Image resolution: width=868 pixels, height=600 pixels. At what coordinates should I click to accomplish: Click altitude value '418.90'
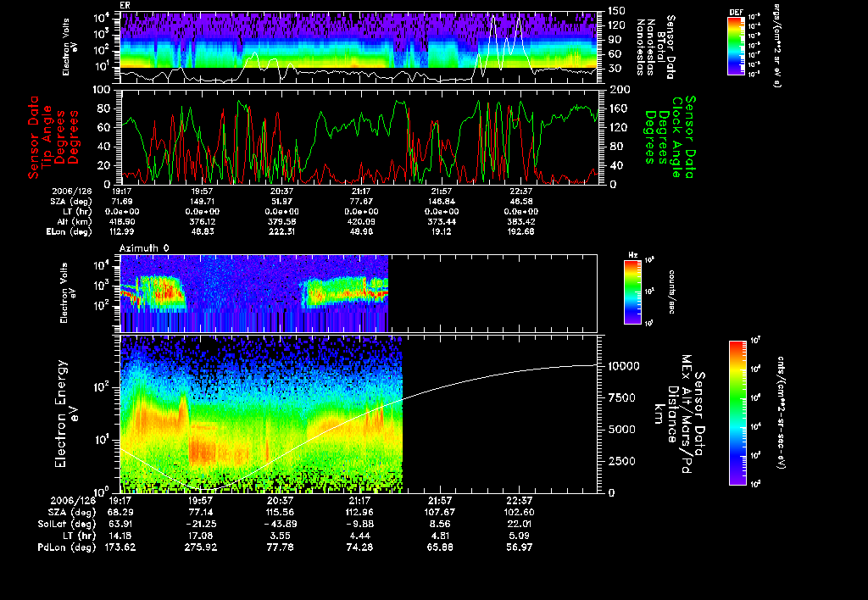[123, 221]
